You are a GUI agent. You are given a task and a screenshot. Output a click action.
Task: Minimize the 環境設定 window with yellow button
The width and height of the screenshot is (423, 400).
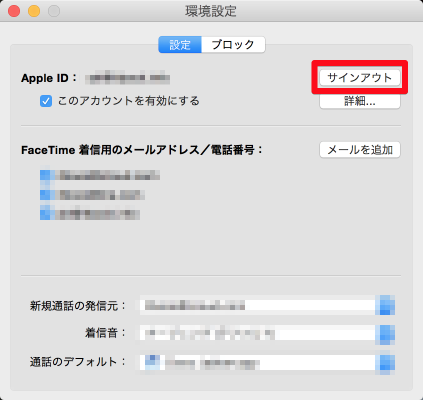point(34,11)
